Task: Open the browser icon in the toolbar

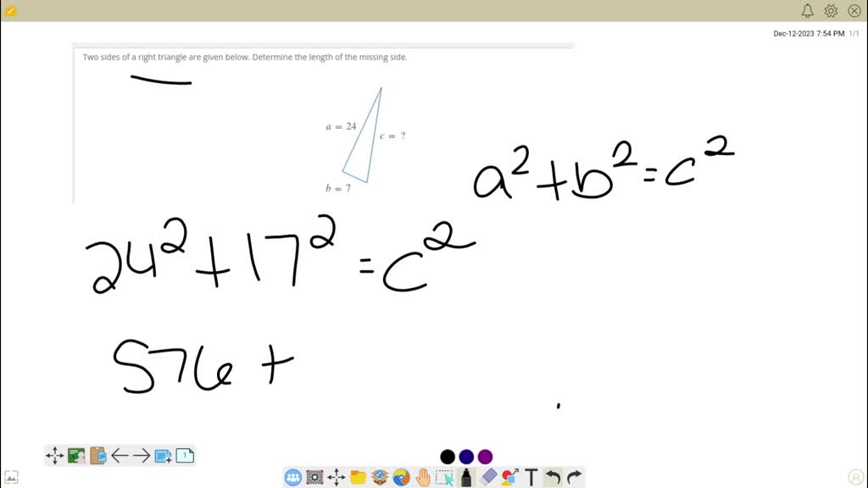Action: [400, 476]
